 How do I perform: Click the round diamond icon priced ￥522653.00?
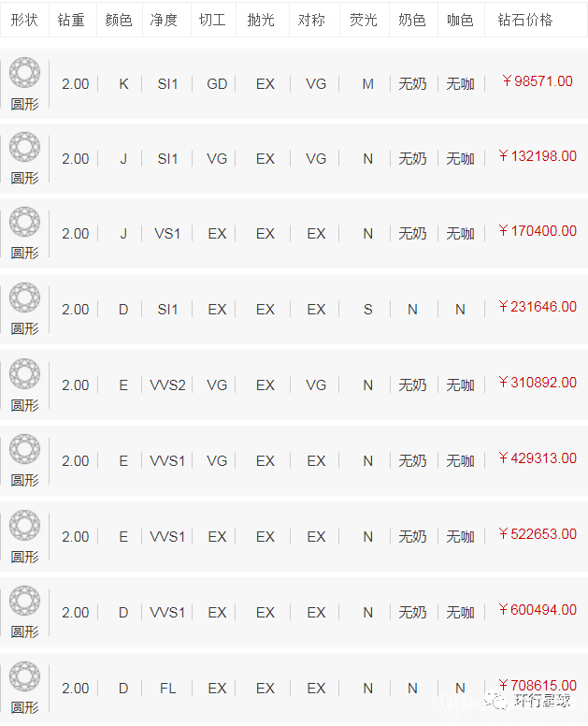pyautogui.click(x=24, y=526)
